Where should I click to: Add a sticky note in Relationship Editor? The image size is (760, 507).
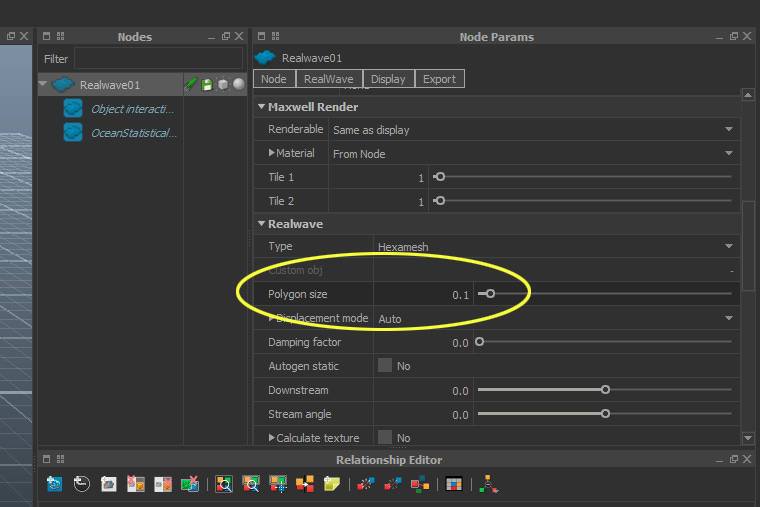pyautogui.click(x=332, y=484)
